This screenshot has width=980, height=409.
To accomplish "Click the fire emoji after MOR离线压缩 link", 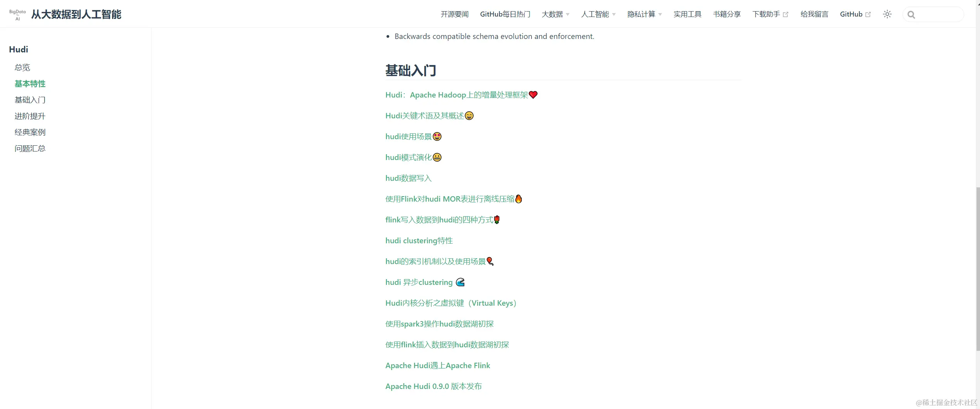I will click(x=519, y=199).
